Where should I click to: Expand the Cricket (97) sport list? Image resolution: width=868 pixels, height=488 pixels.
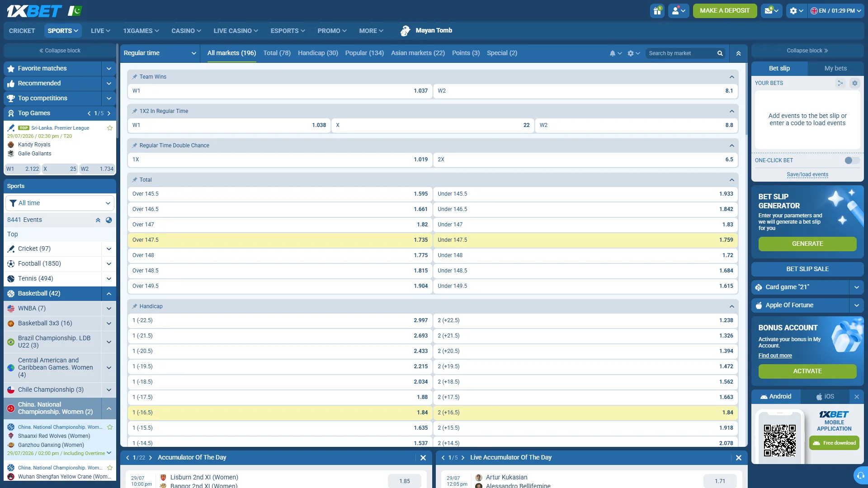(108, 249)
